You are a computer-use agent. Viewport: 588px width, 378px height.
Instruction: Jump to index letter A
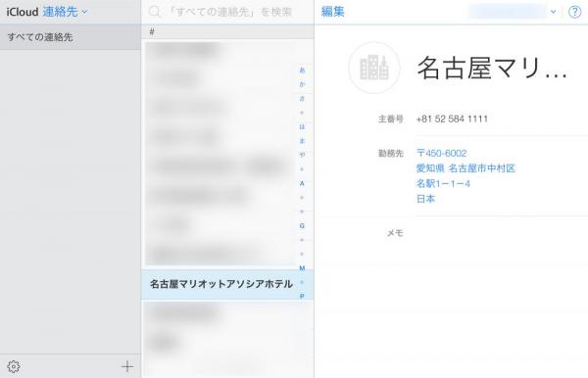point(302,183)
